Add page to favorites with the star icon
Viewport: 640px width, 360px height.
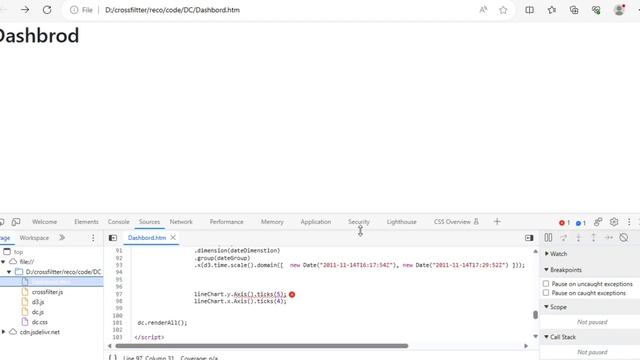(503, 10)
